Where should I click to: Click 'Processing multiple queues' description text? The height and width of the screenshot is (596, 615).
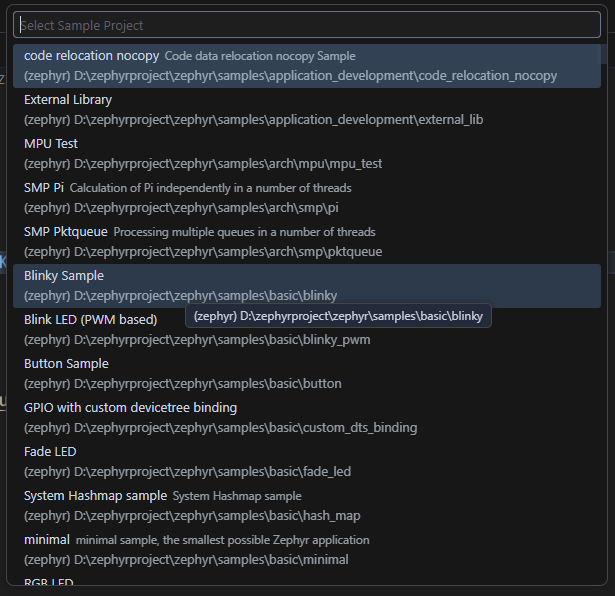(x=244, y=232)
